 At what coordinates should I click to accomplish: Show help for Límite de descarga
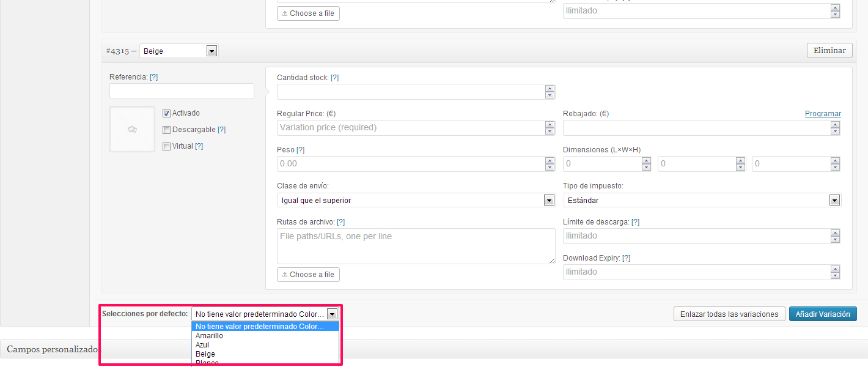point(635,222)
